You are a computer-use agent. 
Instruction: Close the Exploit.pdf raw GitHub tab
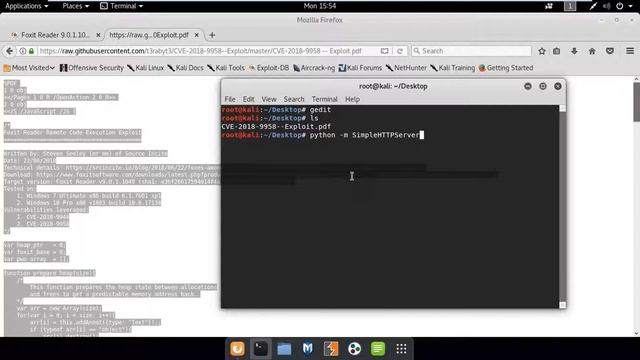196,35
